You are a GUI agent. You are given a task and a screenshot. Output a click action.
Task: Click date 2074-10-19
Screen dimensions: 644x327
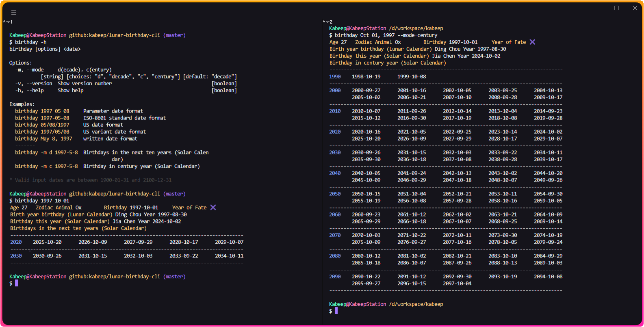pyautogui.click(x=548, y=236)
